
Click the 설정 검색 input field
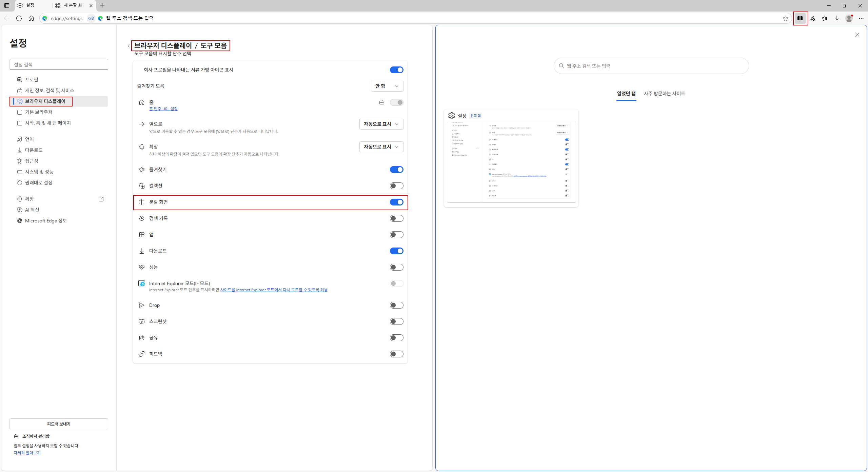point(59,64)
